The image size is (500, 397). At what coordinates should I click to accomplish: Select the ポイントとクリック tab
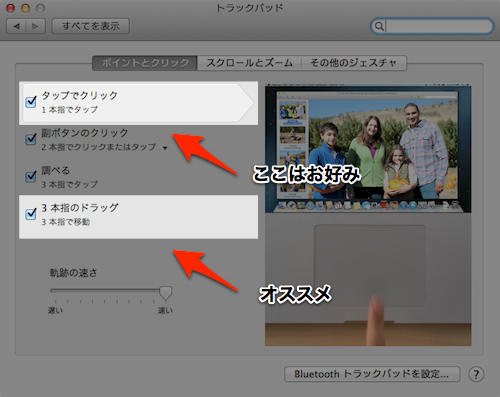pyautogui.click(x=145, y=63)
